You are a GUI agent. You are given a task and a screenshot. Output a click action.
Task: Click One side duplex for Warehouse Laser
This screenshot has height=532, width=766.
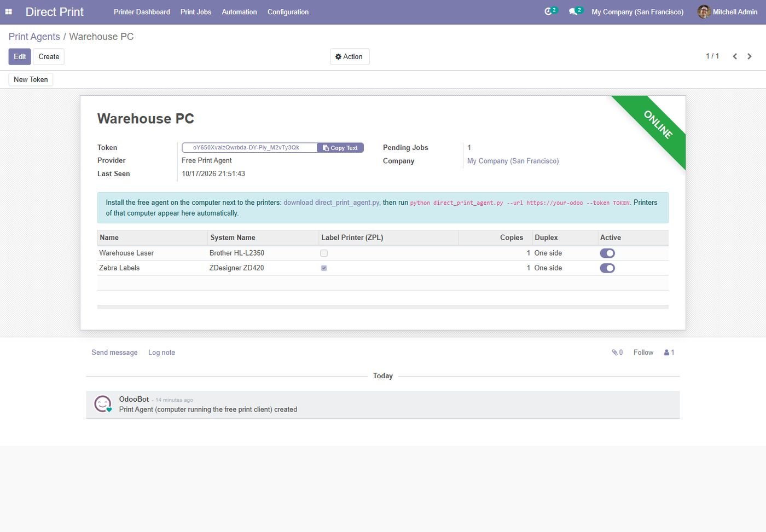point(548,253)
